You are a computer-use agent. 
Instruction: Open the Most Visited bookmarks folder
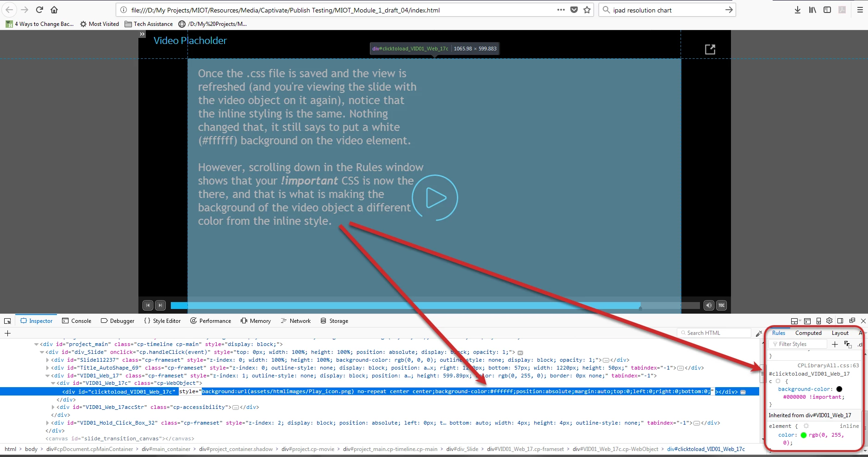tap(99, 24)
